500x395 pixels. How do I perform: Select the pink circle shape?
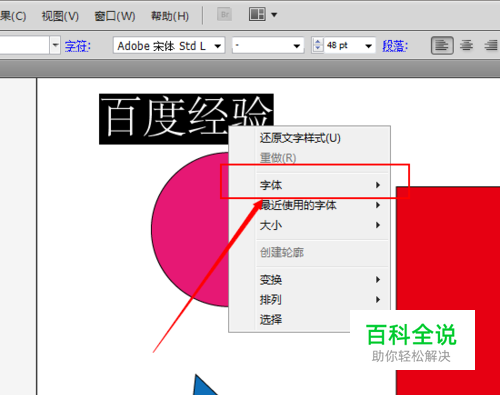point(190,229)
